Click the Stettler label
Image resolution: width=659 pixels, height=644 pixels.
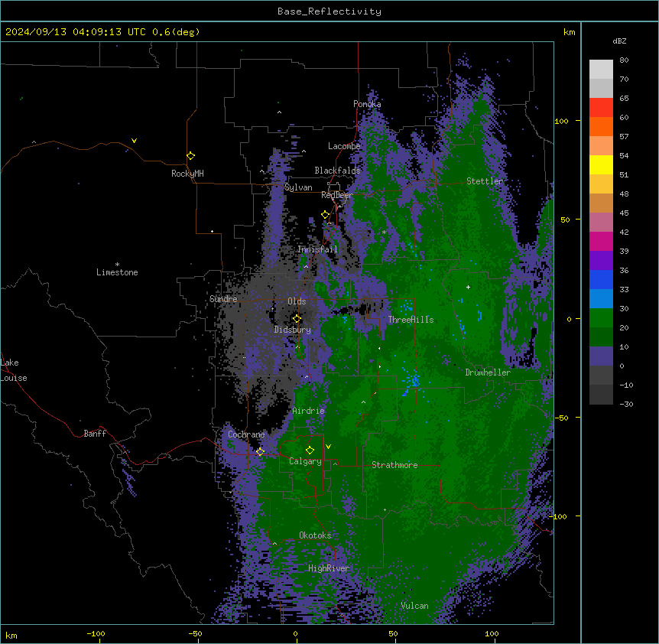click(485, 181)
